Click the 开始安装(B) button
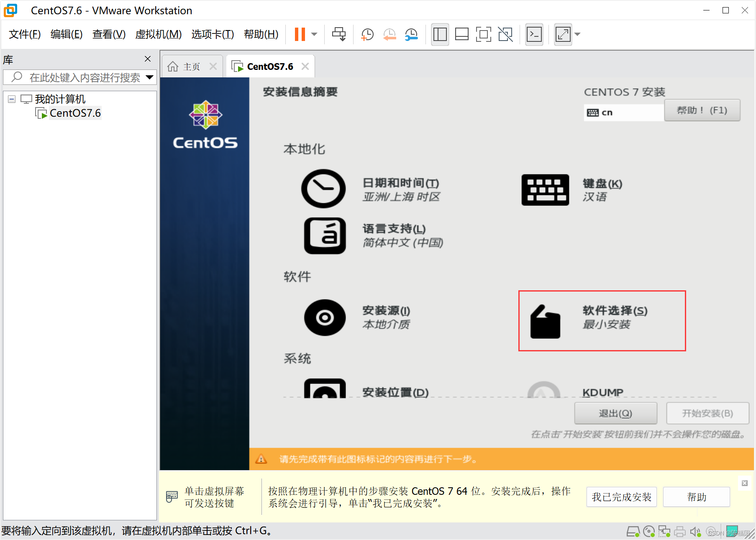 pos(707,413)
